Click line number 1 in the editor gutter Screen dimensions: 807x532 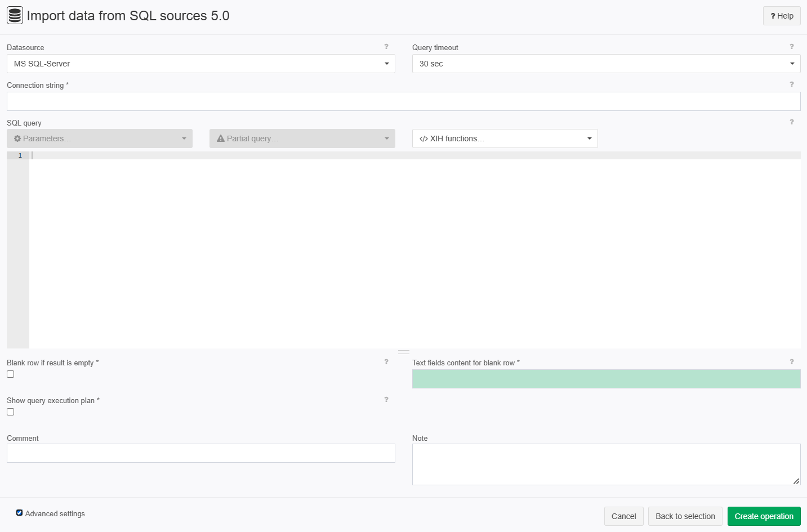point(20,155)
